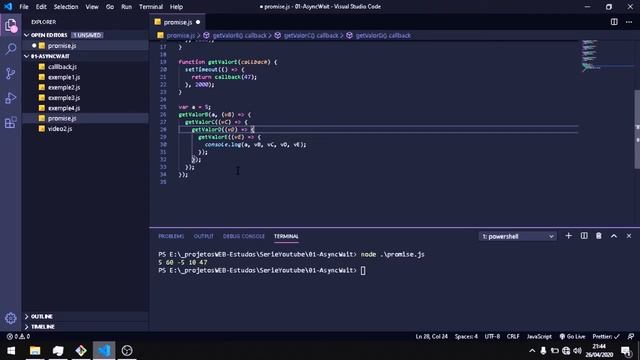Viewport: 640px width, 360px height.
Task: Open the feedback icon in status bar
Action: (x=631, y=336)
